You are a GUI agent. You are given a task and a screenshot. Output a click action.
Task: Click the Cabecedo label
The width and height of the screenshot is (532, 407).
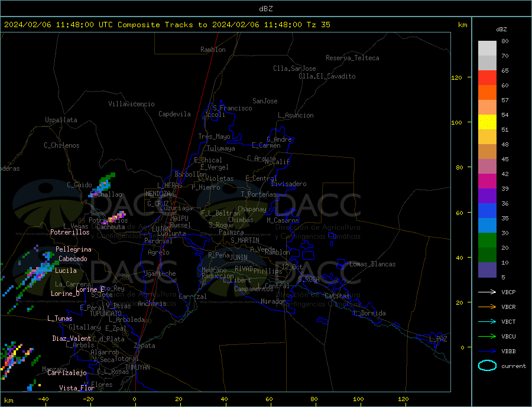[73, 259]
